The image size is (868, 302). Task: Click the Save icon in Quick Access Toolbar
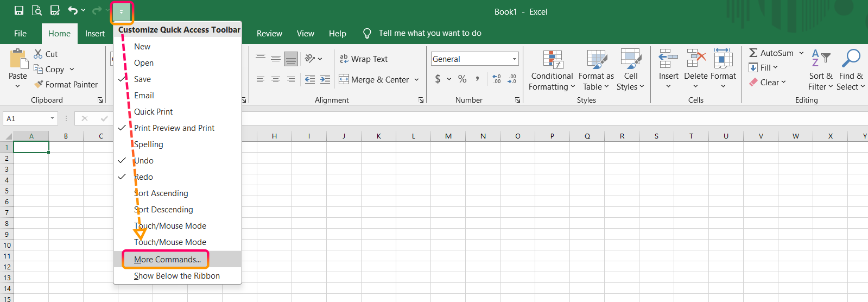coord(19,10)
